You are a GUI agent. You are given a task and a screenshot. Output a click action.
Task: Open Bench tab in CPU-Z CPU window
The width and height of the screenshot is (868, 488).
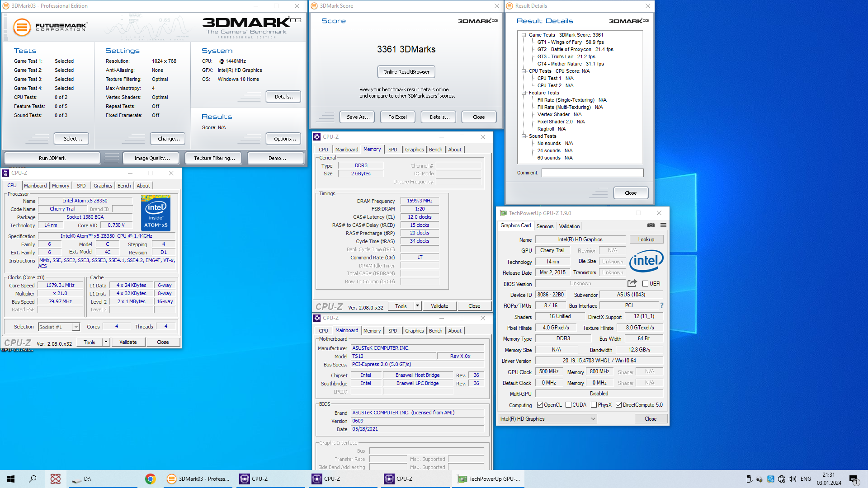(x=124, y=186)
